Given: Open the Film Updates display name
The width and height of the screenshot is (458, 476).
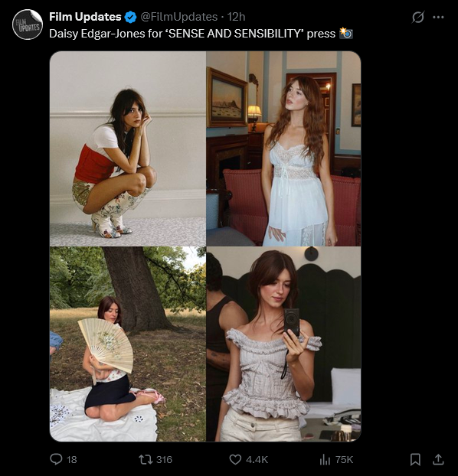Looking at the screenshot, I should click(85, 17).
